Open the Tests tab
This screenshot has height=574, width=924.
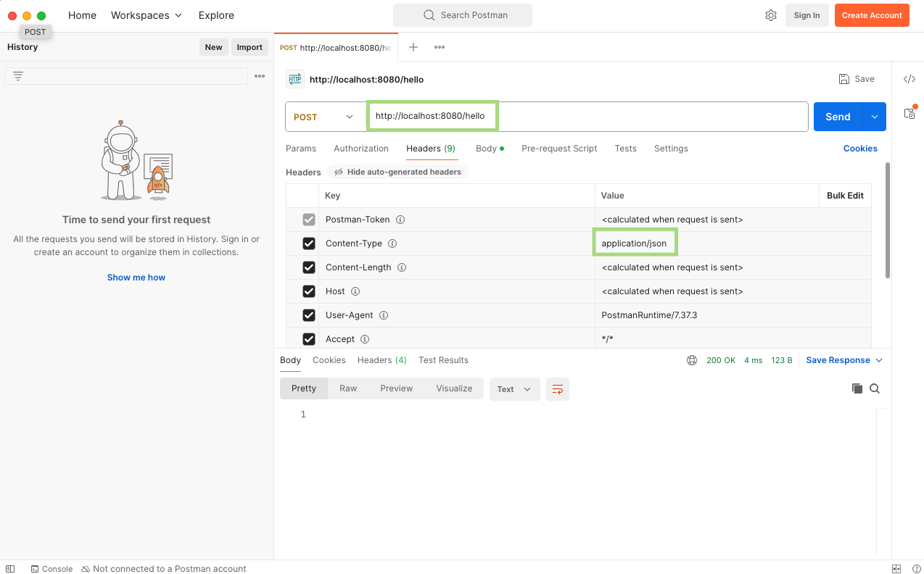tap(625, 149)
